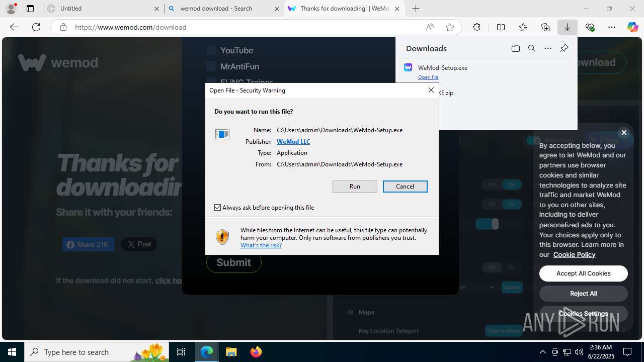Screen dimensions: 644x362
Task: Open More options in Downloads panel
Action: [x=548, y=48]
